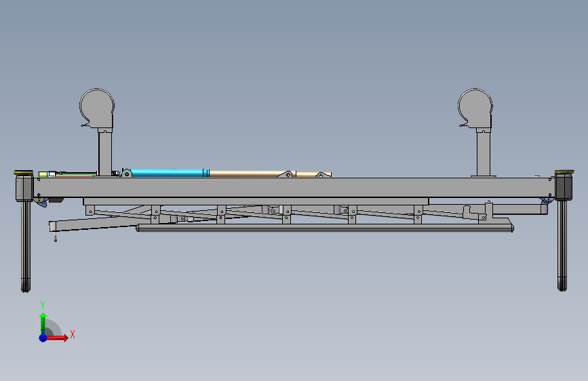
Task: Click the red X axis arrow of the triad
Action: tap(57, 338)
